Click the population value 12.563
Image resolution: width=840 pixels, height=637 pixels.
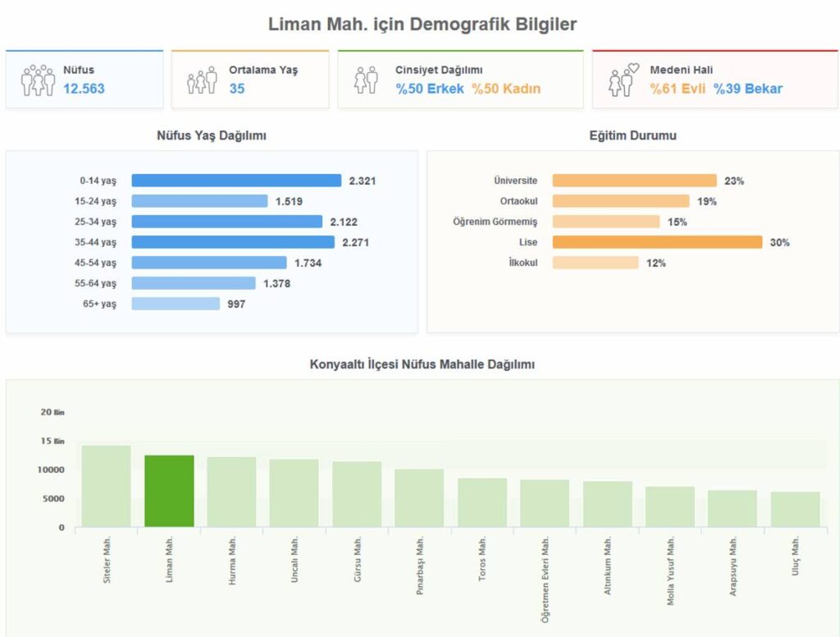[84, 89]
